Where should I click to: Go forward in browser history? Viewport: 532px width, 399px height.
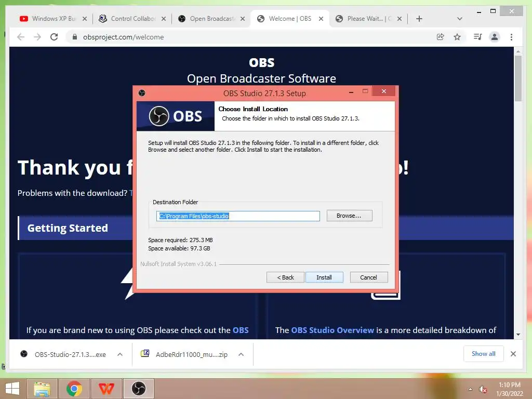(37, 37)
